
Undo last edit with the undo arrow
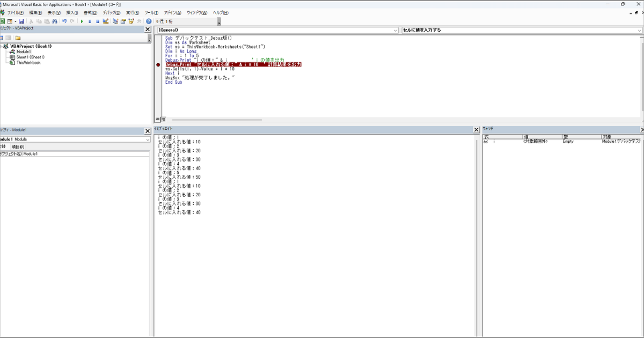(x=64, y=21)
